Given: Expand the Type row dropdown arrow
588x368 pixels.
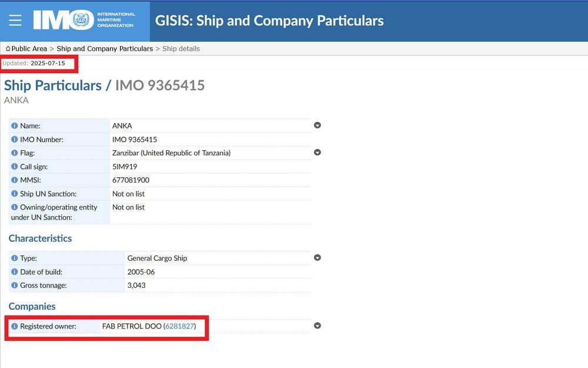Looking at the screenshot, I should pyautogui.click(x=318, y=258).
